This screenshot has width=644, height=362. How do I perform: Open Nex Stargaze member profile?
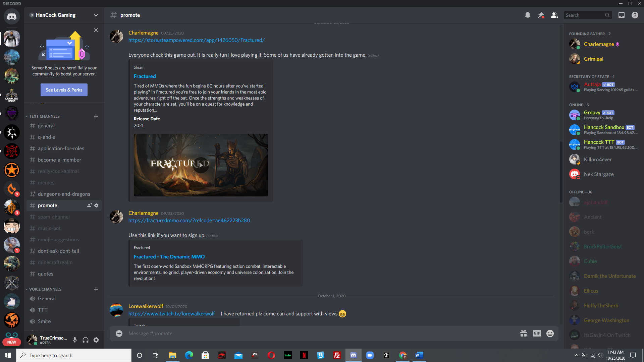click(604, 174)
